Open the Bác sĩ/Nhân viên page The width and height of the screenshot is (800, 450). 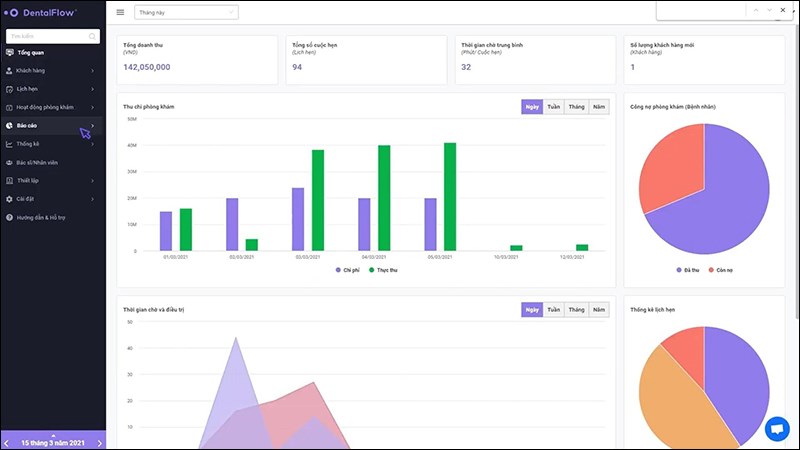[x=37, y=162]
